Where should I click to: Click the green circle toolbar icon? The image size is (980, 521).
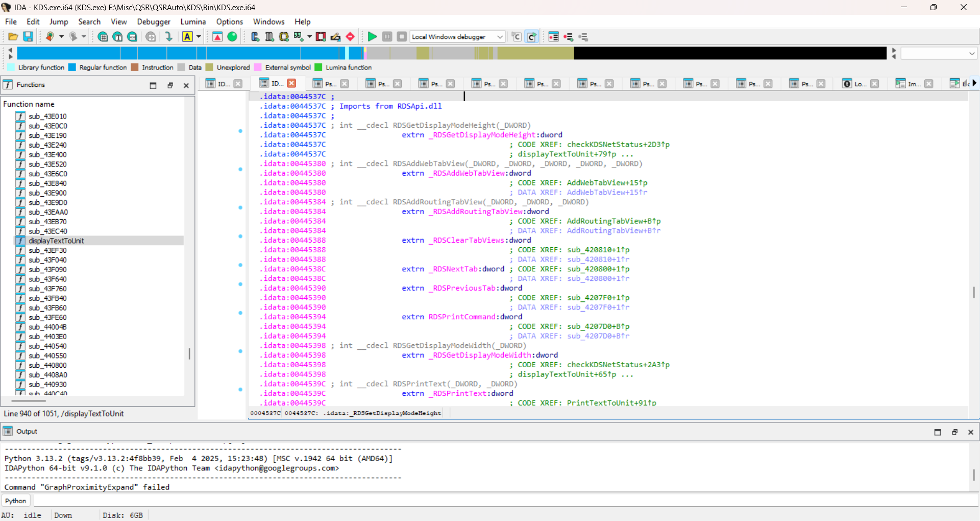[x=232, y=37]
